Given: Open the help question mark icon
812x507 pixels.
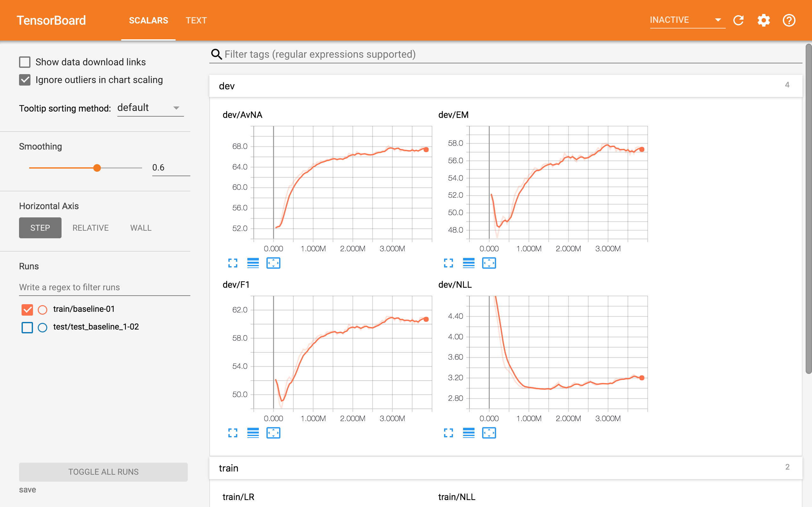Looking at the screenshot, I should pyautogui.click(x=789, y=21).
